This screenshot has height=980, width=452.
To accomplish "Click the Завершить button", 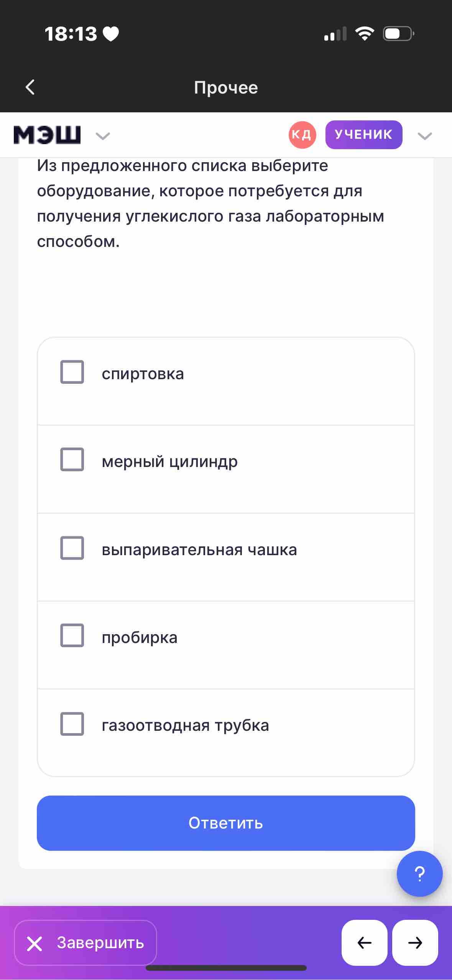I will click(x=85, y=942).
